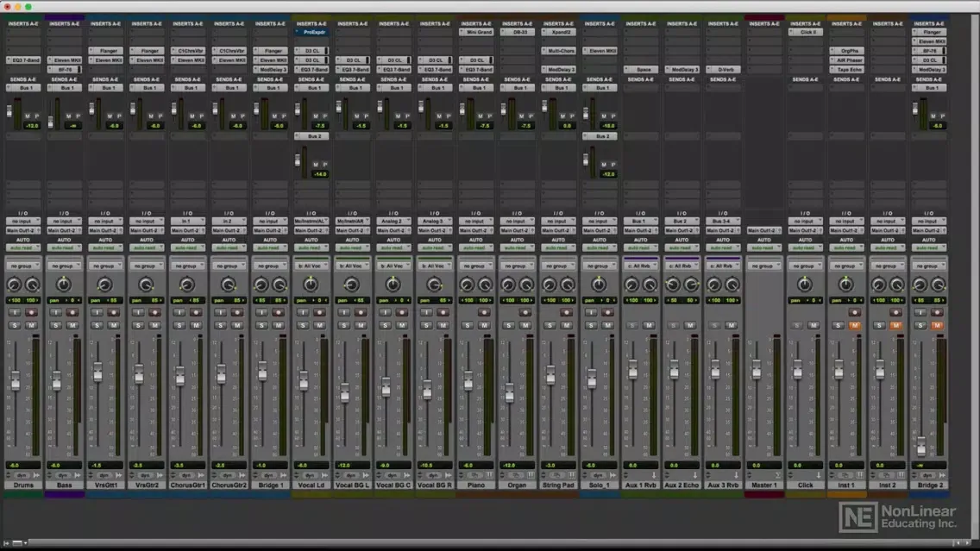Viewport: 980px width, 551px height.
Task: Open dyn automation on Vocal Ld track
Action: (x=311, y=475)
